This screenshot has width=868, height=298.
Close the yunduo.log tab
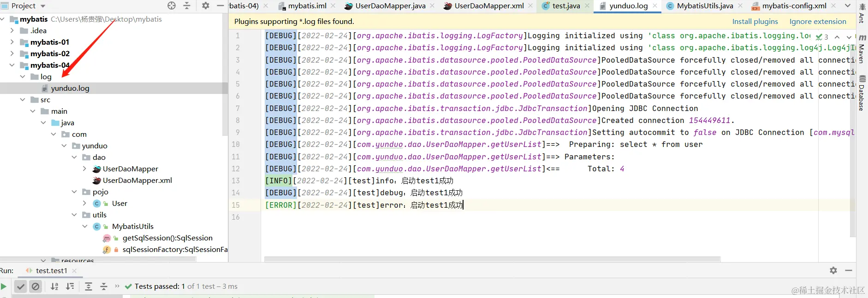[655, 6]
